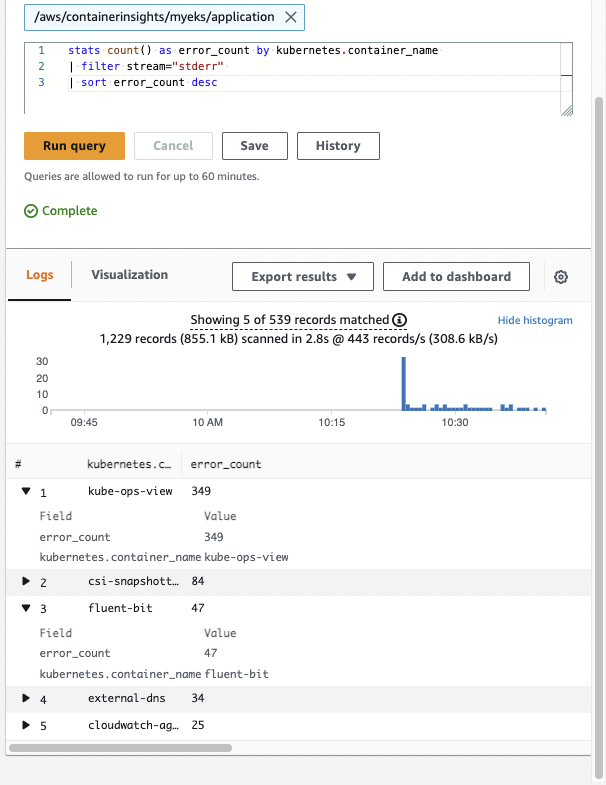Screen dimensions: 606x785
Task: Click the query editor resize handle
Action: pyautogui.click(x=567, y=111)
